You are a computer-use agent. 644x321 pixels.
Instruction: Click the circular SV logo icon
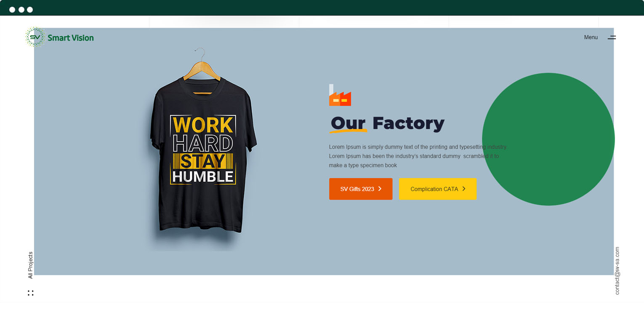(35, 37)
